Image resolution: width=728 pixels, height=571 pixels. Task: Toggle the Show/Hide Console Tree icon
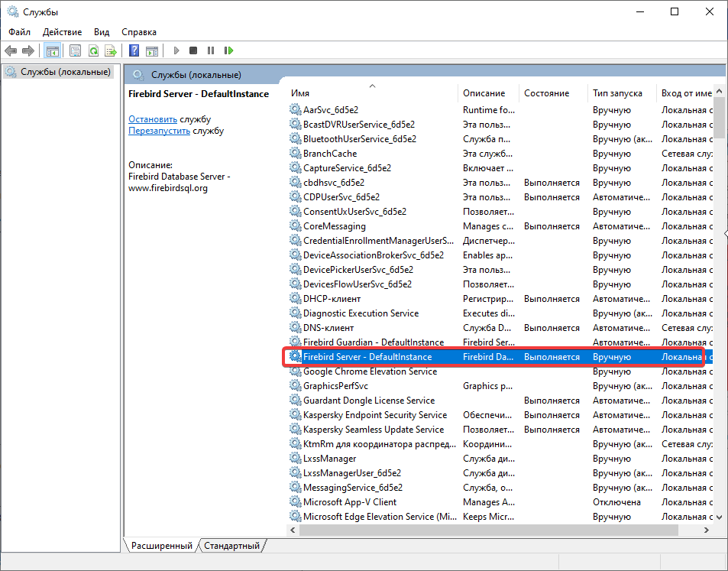(x=52, y=51)
